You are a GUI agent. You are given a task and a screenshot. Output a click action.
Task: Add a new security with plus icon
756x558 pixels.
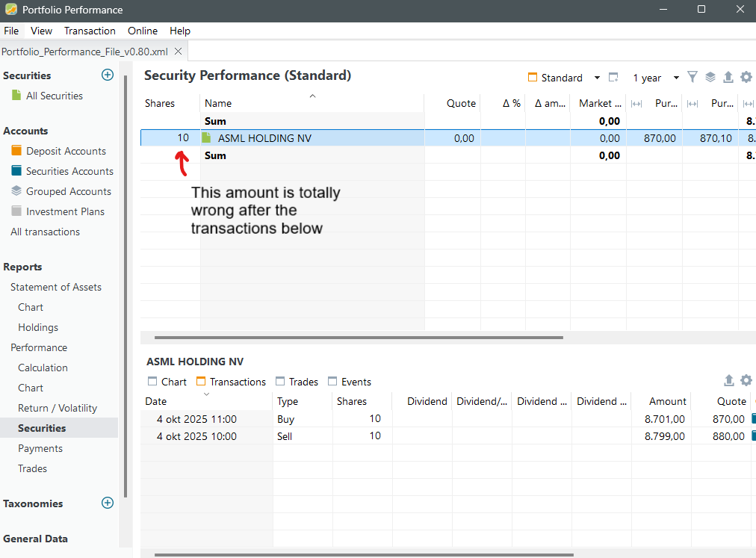[x=108, y=75]
